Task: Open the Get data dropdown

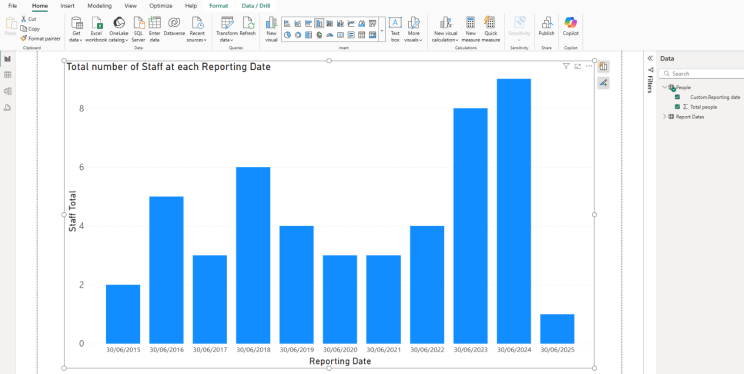Action: [76, 29]
